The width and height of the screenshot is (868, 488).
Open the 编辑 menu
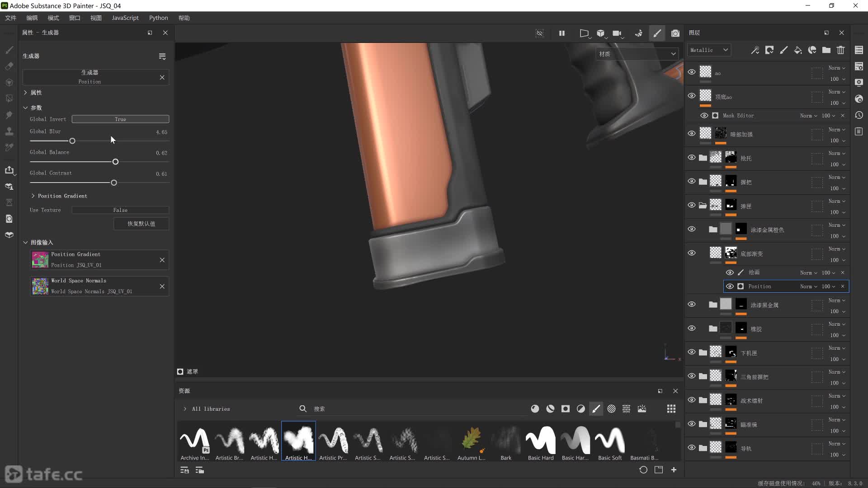click(x=32, y=18)
